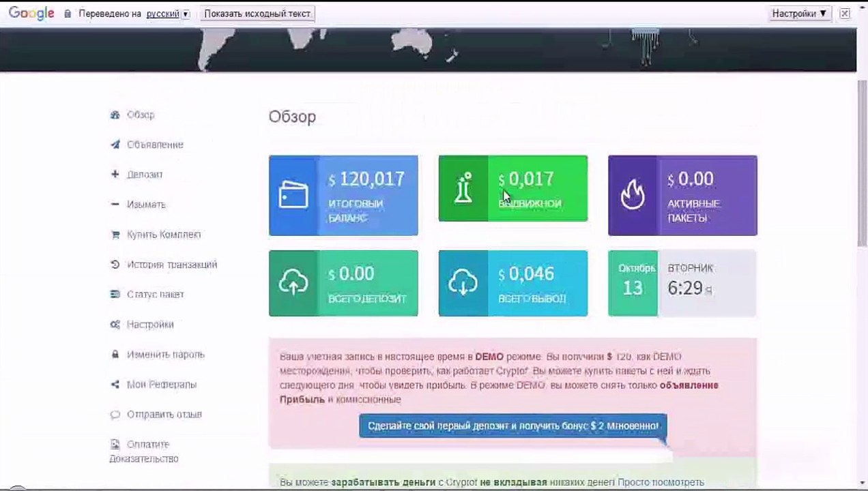Click the $0.00 Всего Депозит value
Viewport: 868px width, 491px height.
[351, 274]
